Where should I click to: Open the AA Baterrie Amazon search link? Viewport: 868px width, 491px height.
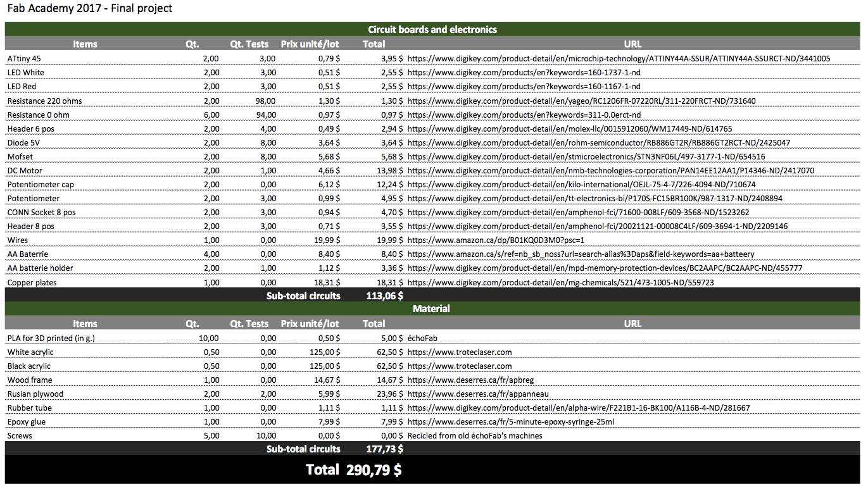[581, 254]
